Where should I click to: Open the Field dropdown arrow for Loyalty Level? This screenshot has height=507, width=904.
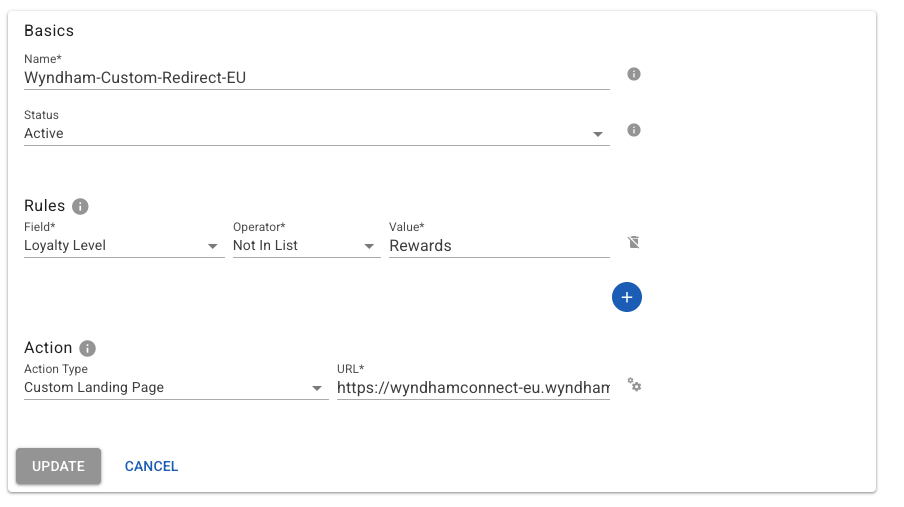[x=213, y=246]
